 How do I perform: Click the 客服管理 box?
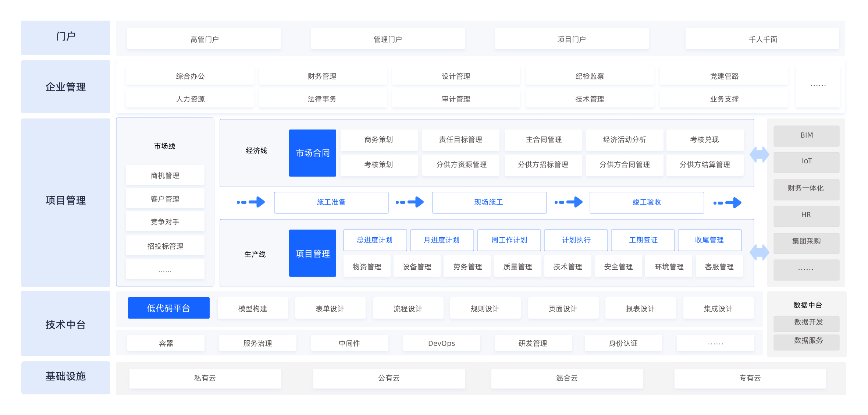tap(719, 266)
